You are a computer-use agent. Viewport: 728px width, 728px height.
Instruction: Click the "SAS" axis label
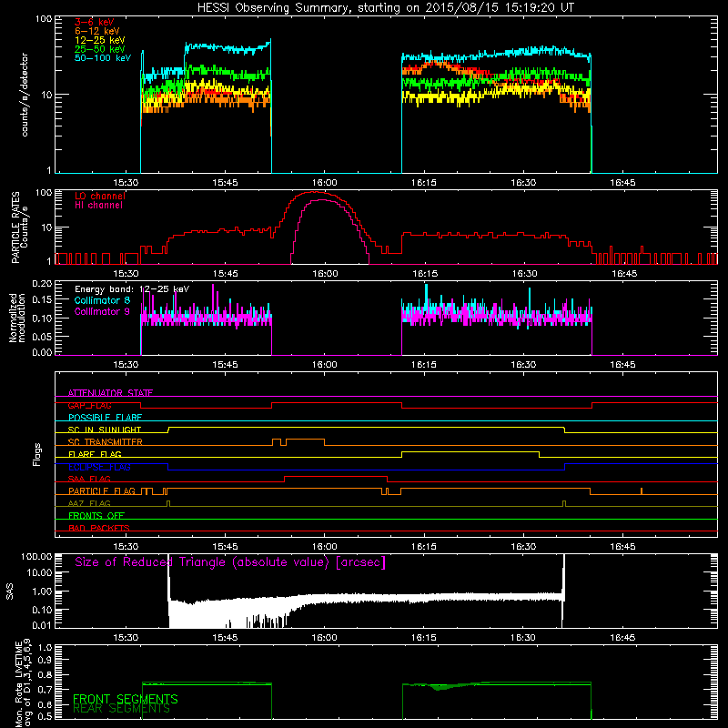[x=9, y=591]
